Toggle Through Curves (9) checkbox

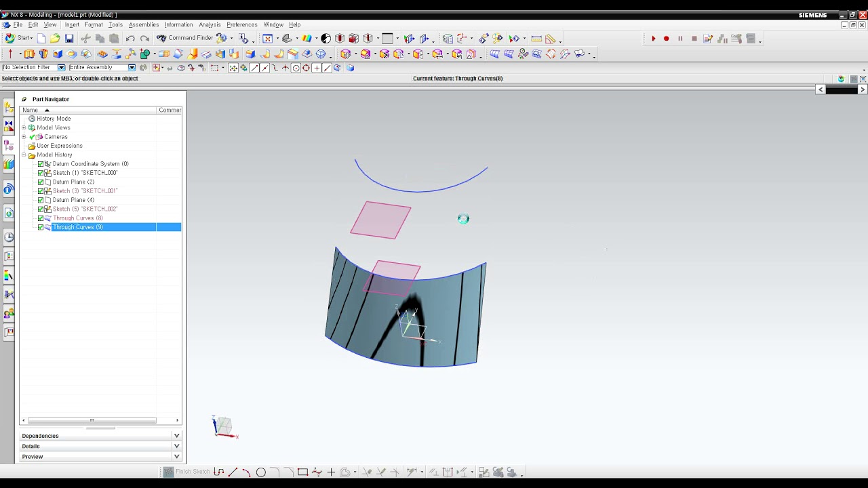pos(41,227)
